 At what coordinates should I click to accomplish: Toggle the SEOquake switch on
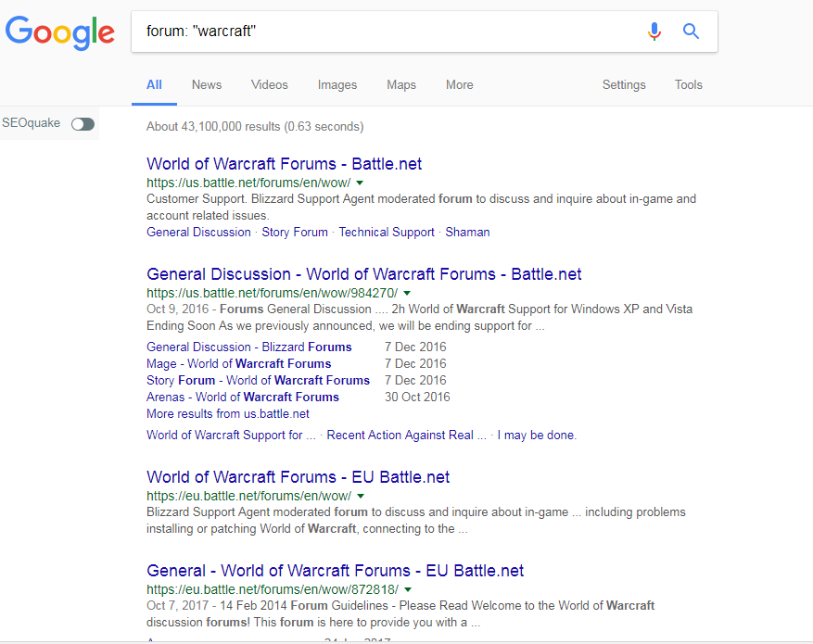point(83,124)
